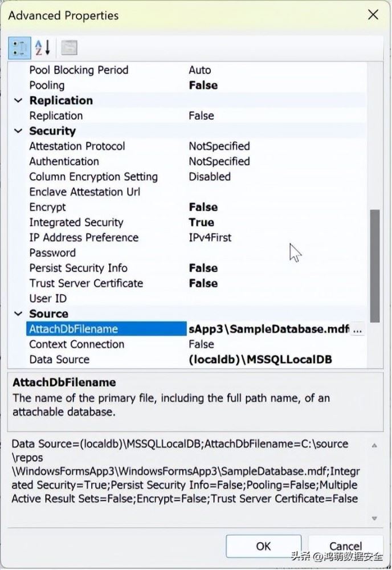This screenshot has width=392, height=570.
Task: Switch to Categorized view icon
Action: pos(20,47)
